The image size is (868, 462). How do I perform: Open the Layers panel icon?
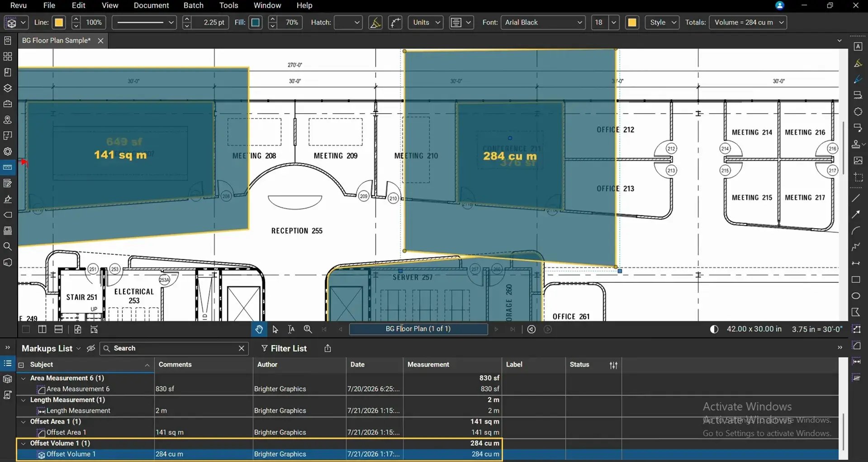click(8, 88)
